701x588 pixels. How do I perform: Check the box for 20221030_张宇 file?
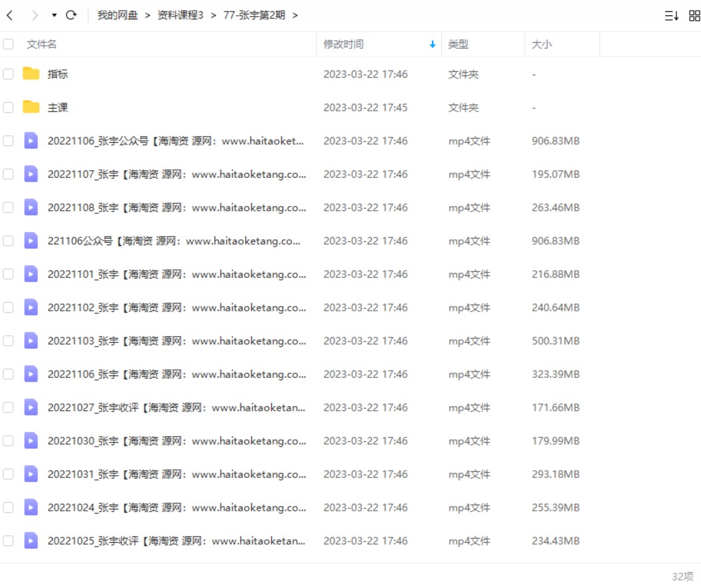coord(8,441)
